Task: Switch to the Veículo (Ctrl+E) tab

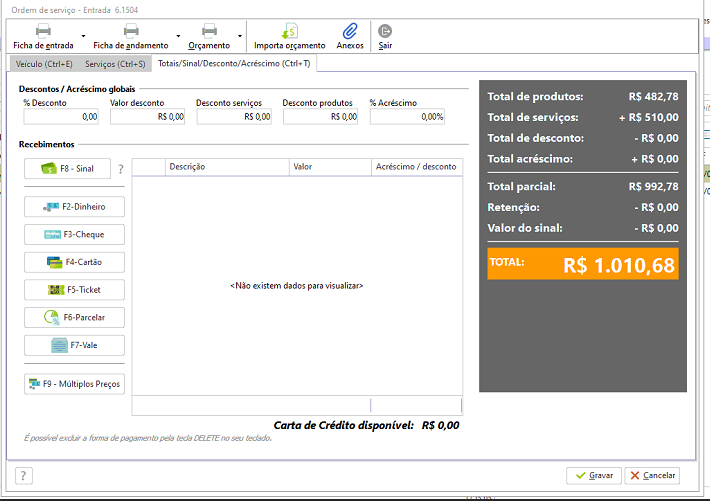Action: [44, 64]
